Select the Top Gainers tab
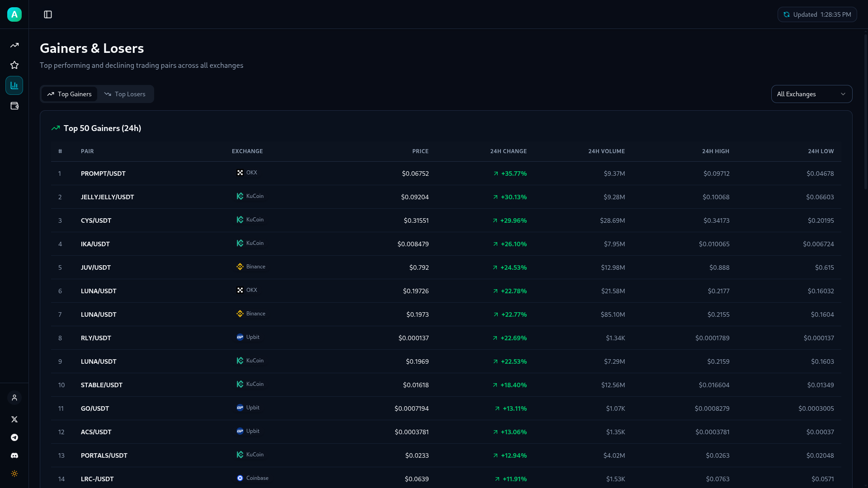The height and width of the screenshot is (488, 868). [x=70, y=94]
